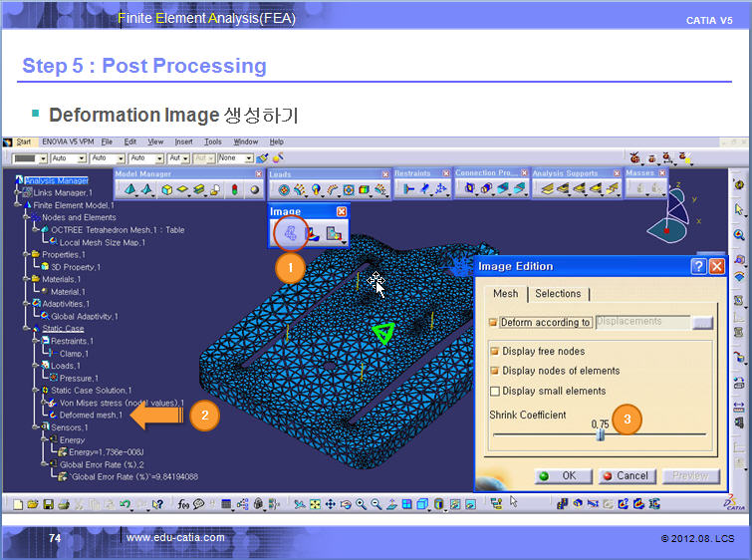Select Deformed mesh.1 in the specification tree
Image resolution: width=752 pixels, height=560 pixels.
click(x=91, y=416)
